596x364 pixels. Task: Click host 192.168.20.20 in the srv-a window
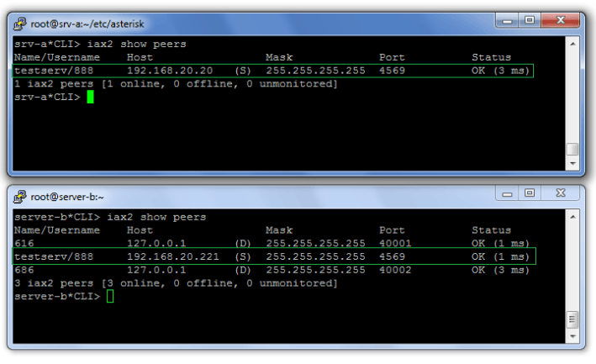coord(170,71)
